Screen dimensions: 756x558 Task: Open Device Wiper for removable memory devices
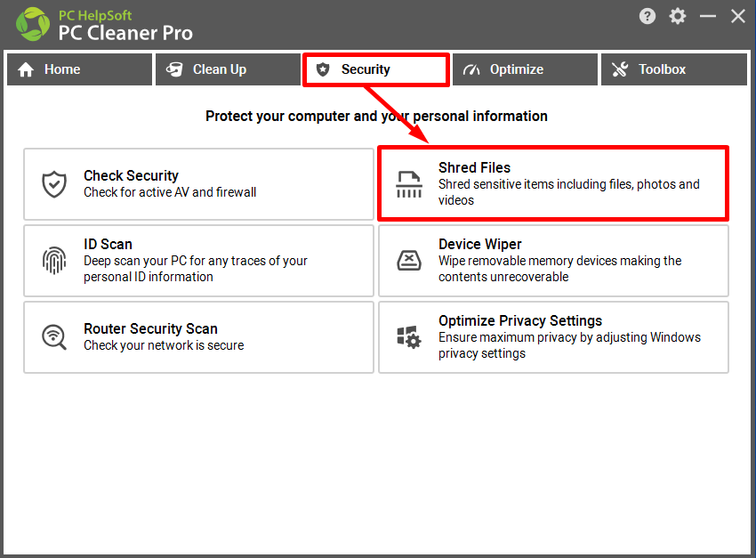pos(553,261)
